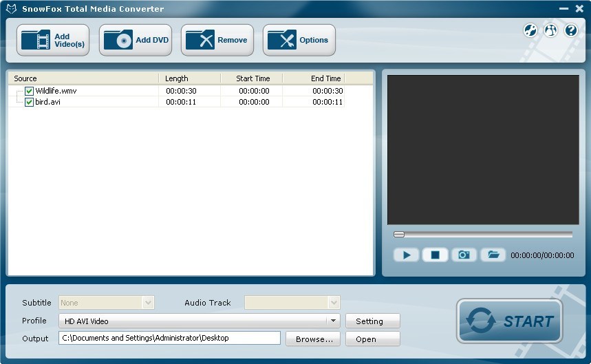Open the Options button

pos(299,40)
